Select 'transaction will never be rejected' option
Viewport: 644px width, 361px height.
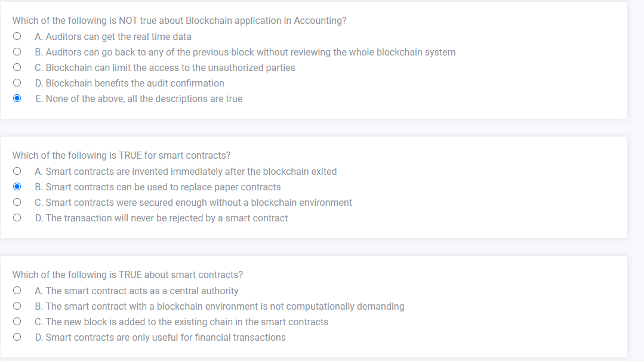click(x=17, y=218)
